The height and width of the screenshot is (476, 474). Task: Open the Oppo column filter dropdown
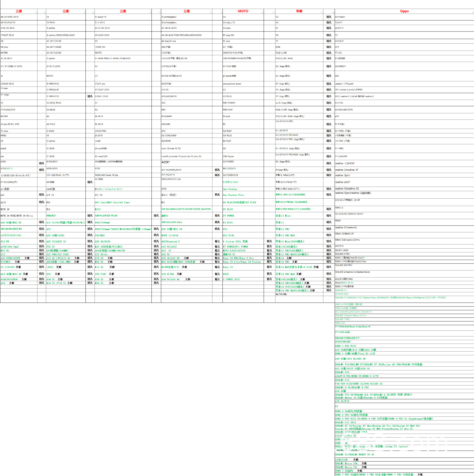click(x=473, y=12)
